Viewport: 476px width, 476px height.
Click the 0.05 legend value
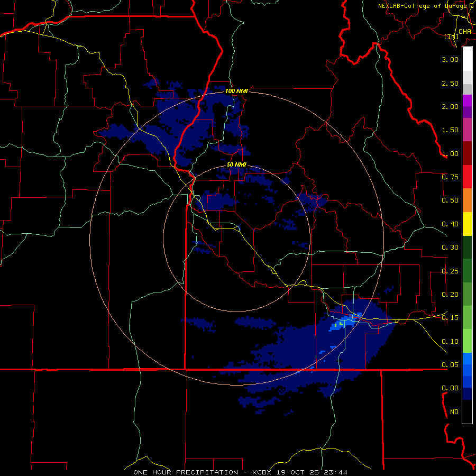450,365
